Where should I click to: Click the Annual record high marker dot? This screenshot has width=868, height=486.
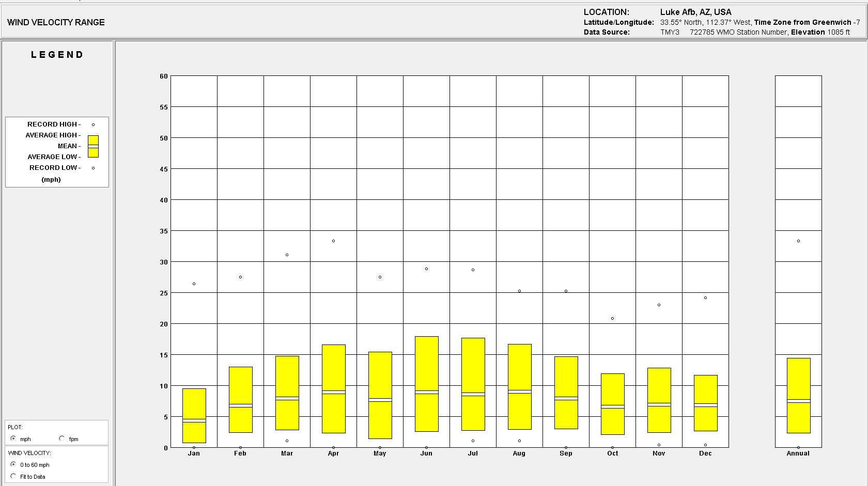coord(798,241)
